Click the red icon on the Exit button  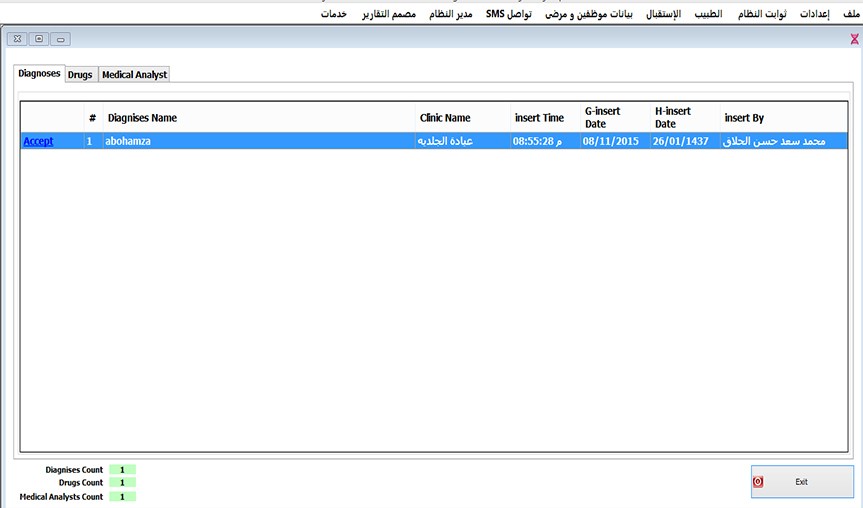pyautogui.click(x=758, y=481)
